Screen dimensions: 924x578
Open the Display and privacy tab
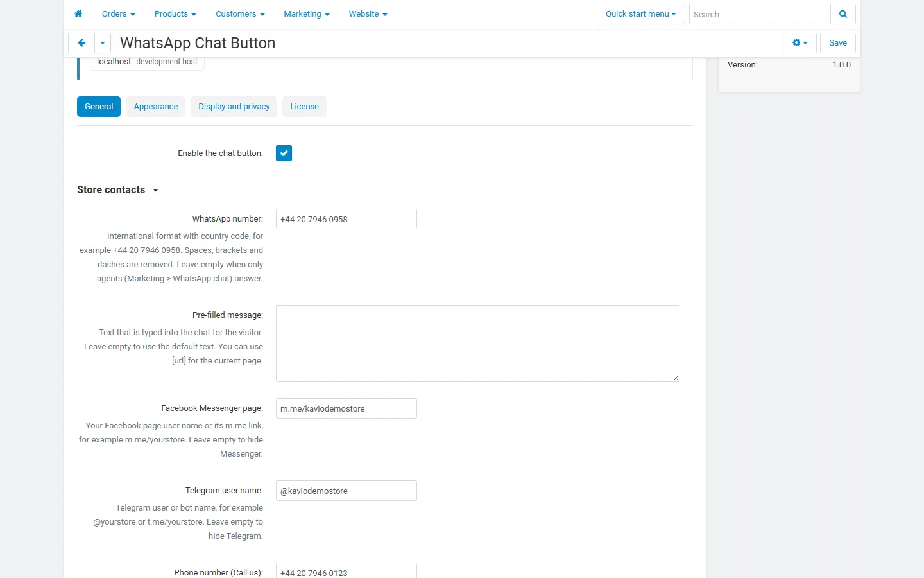point(234,107)
